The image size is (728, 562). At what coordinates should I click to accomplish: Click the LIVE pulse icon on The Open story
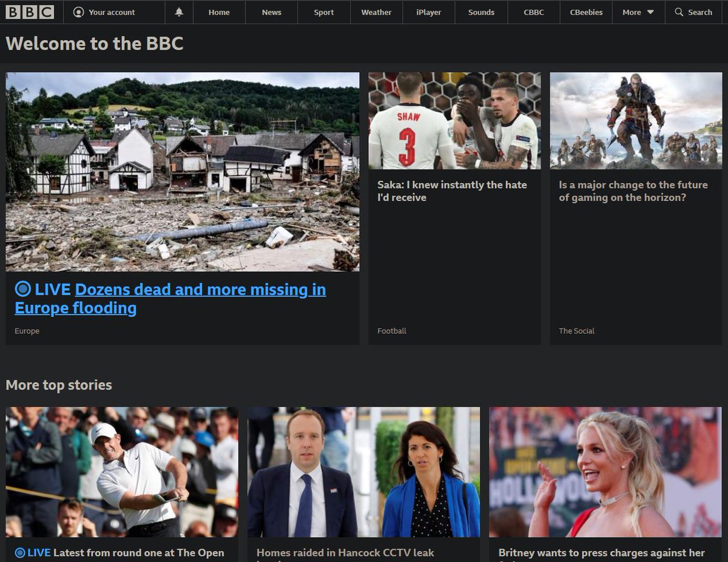coord(20,553)
